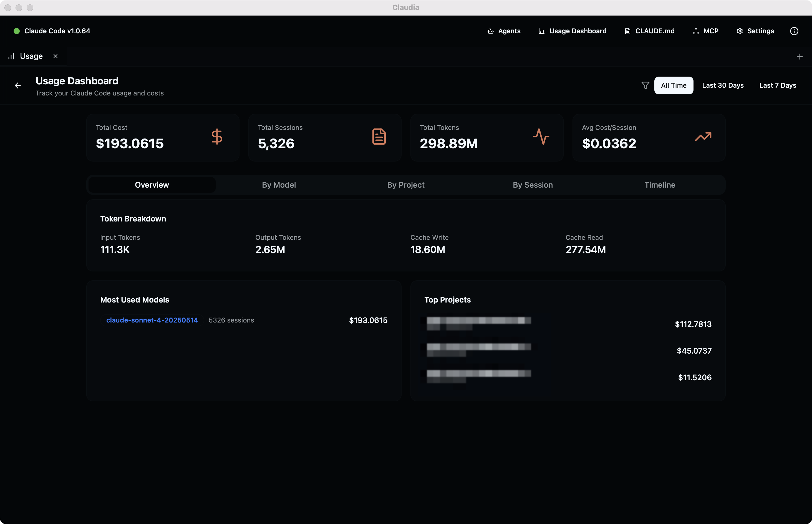The image size is (812, 524).
Task: Go back using the left arrow
Action: coord(18,85)
